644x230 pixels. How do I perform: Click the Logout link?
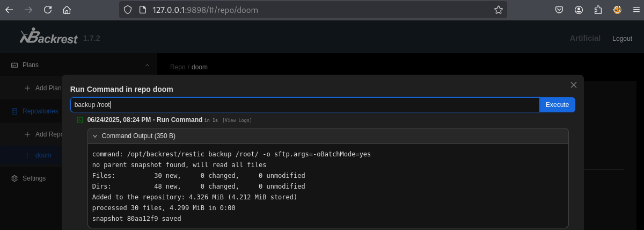(x=622, y=39)
